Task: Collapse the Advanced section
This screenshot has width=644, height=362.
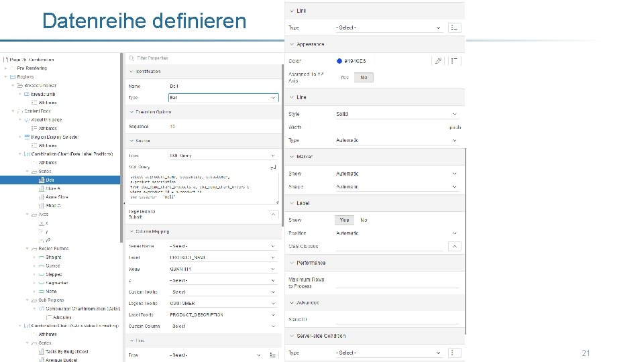Action: click(x=292, y=302)
